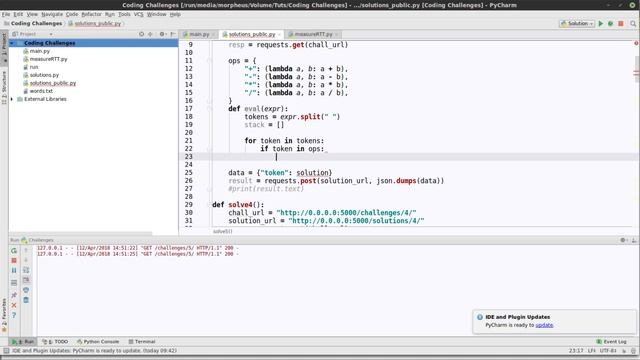Click the dump threads icon in Run panel
The image size is (640, 360).
tap(14, 282)
